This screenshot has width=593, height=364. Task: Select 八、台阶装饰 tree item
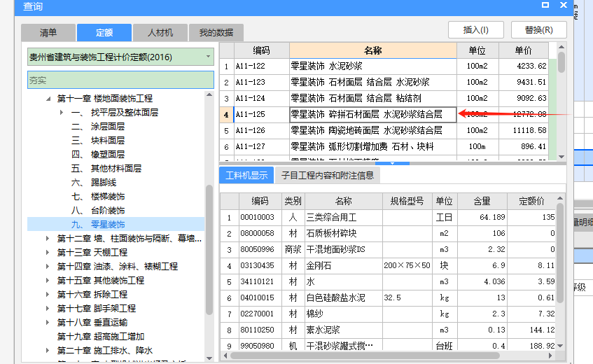point(98,211)
